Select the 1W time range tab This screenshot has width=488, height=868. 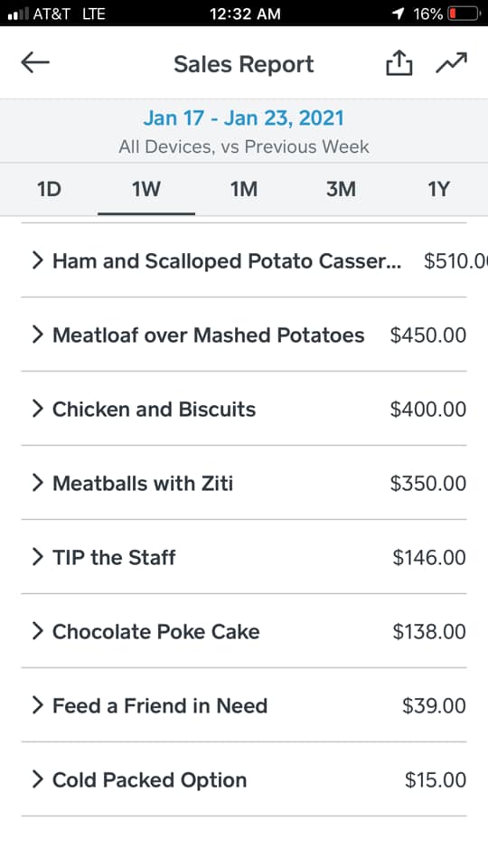pos(146,189)
